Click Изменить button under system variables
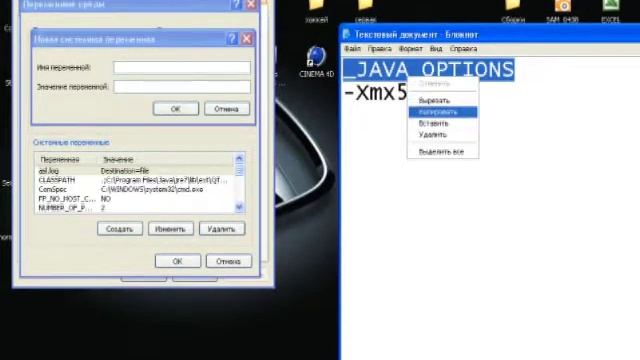Image resolution: width=640 pixels, height=360 pixels. pyautogui.click(x=171, y=229)
